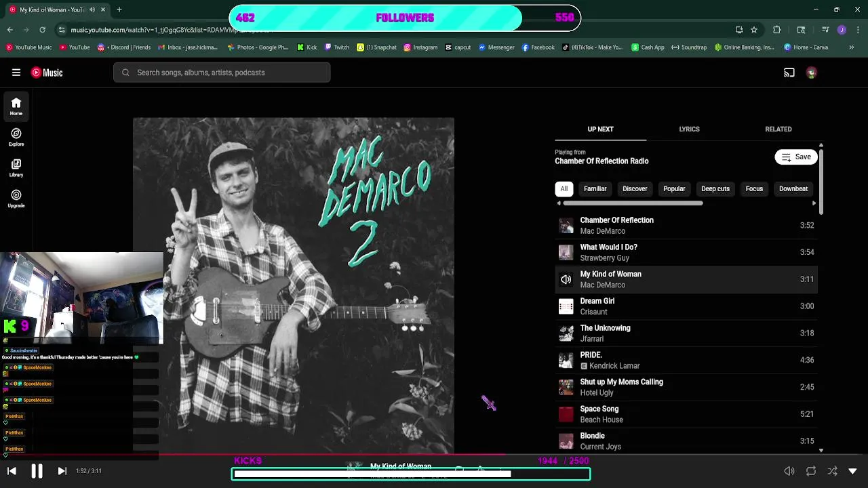Viewport: 868px width, 488px height.
Task: Click the YouTube Music logo
Action: [x=47, y=73]
